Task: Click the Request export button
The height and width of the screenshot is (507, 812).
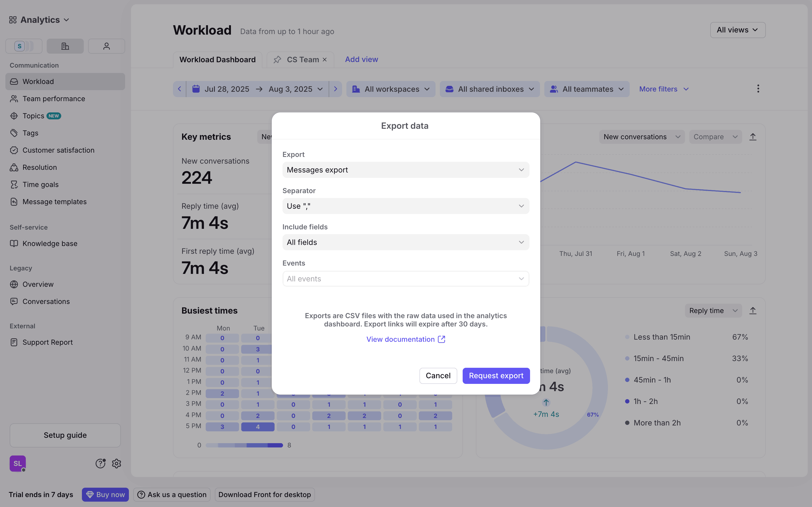Action: coord(496,376)
